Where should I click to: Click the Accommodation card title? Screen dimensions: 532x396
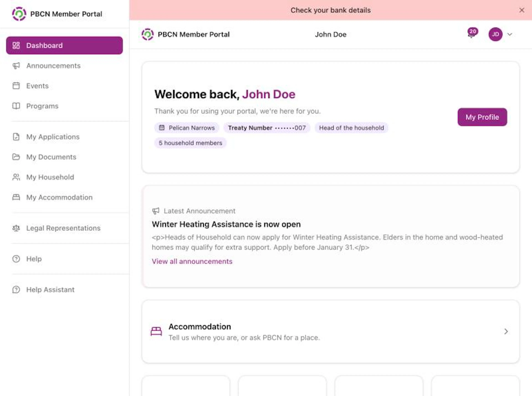click(200, 327)
